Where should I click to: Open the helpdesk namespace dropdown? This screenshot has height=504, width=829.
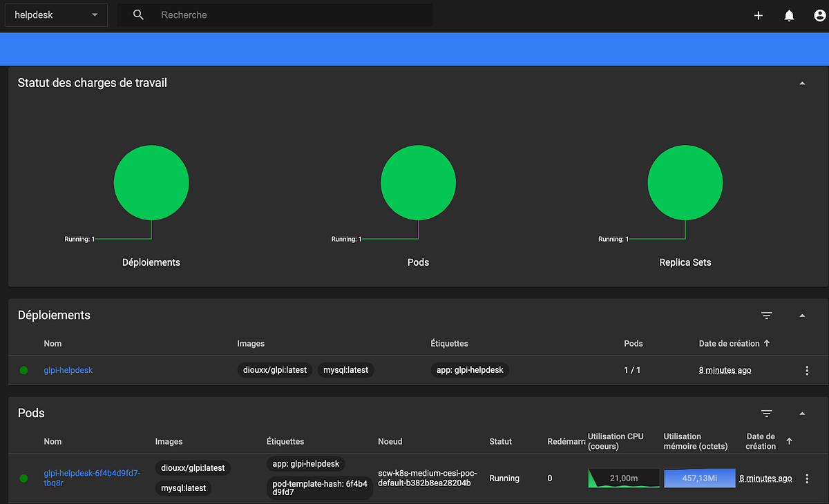(x=55, y=14)
